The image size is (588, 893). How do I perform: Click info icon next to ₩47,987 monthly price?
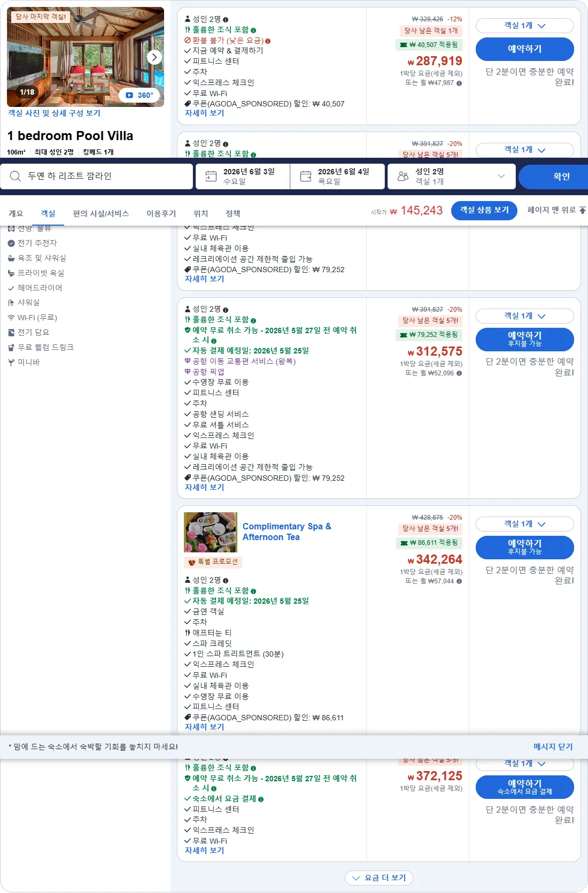(x=459, y=83)
